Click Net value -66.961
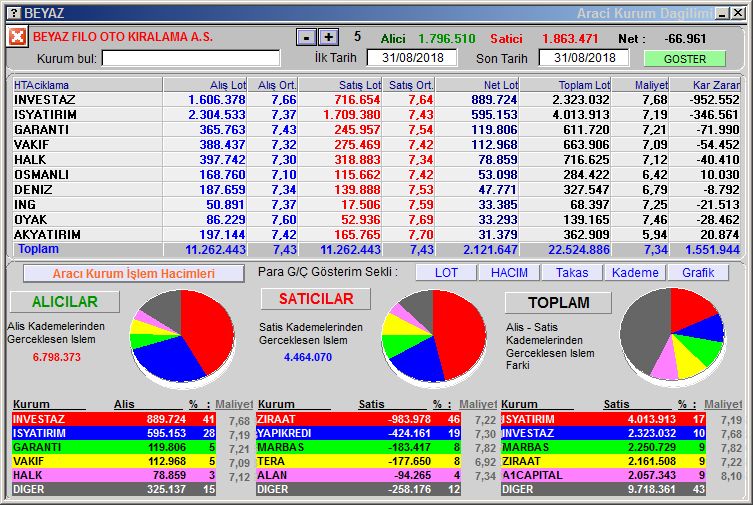753x505 pixels. [685, 38]
